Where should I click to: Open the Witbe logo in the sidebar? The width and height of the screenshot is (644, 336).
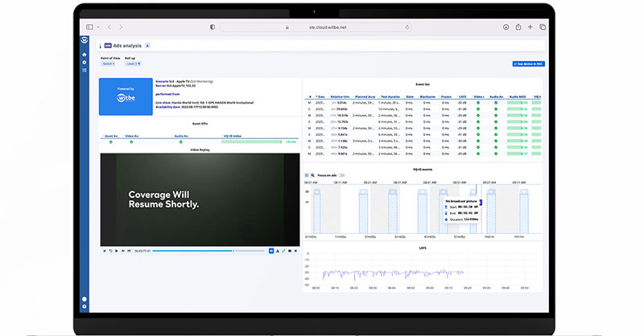85,40
